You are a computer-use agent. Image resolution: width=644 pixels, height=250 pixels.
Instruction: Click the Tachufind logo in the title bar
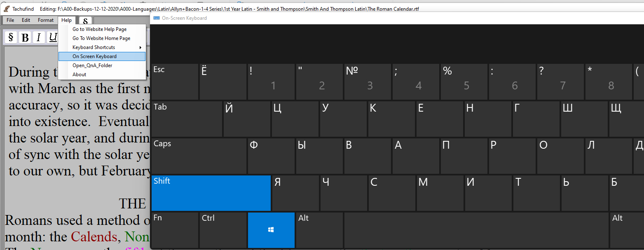[7, 8]
